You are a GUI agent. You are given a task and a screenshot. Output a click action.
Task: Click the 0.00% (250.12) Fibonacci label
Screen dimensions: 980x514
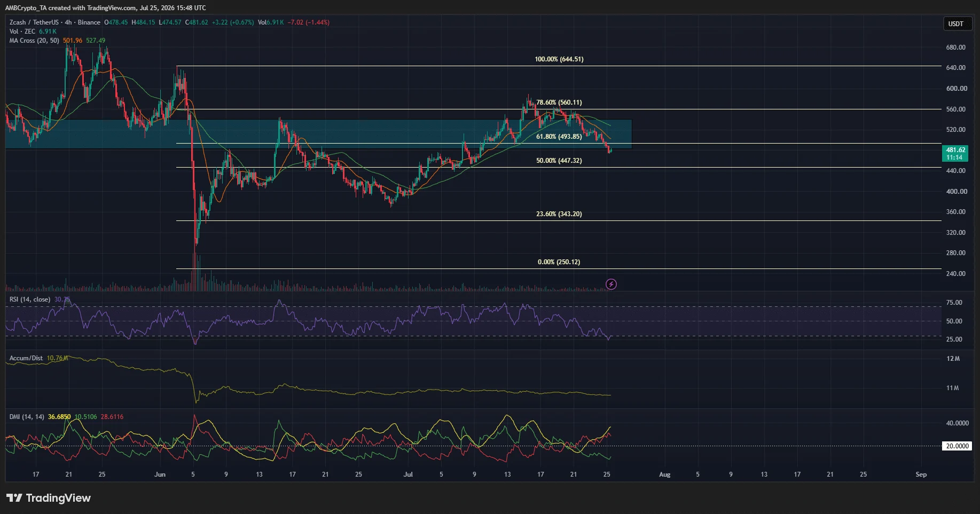tap(559, 262)
